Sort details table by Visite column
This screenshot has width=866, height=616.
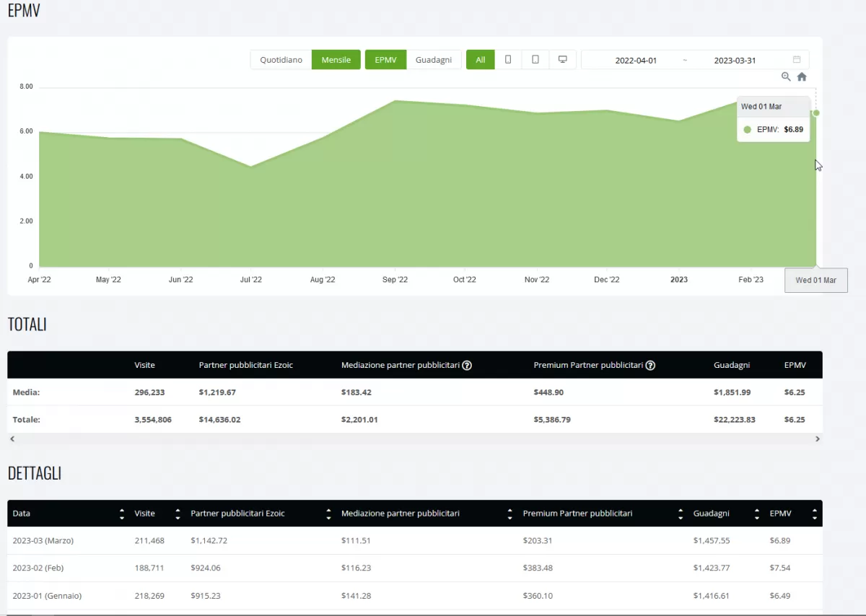tap(178, 514)
